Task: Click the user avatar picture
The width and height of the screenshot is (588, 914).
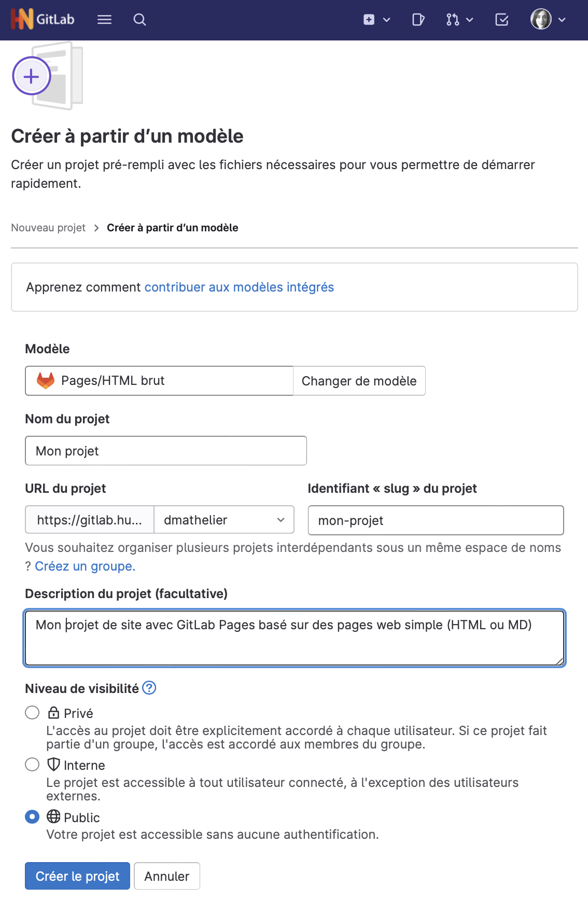Action: point(541,20)
